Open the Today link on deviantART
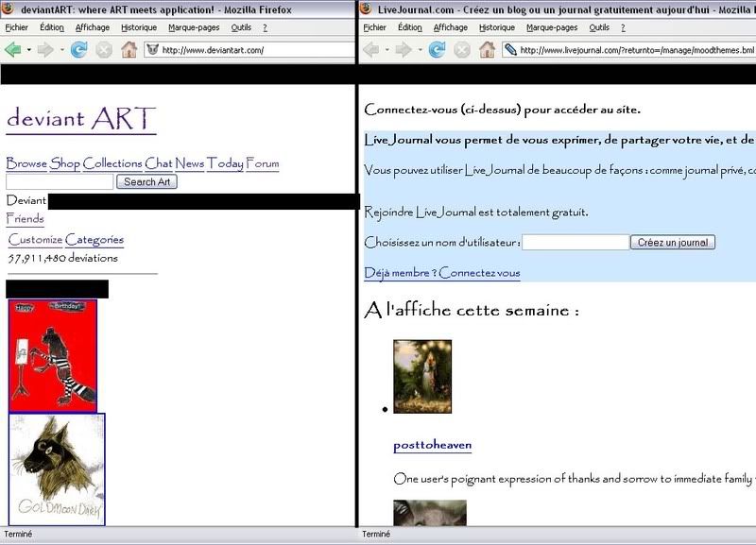This screenshot has height=545, width=756. tap(225, 163)
